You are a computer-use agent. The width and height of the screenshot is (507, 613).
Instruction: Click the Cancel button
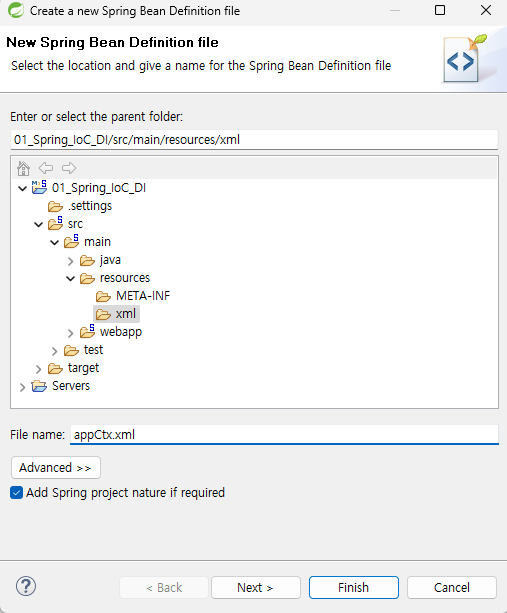point(452,588)
